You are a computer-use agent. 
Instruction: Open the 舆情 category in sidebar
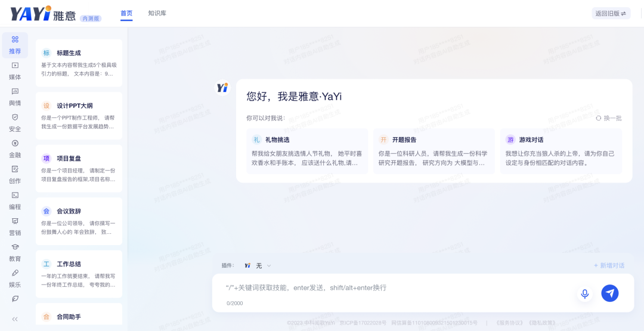pyautogui.click(x=15, y=97)
